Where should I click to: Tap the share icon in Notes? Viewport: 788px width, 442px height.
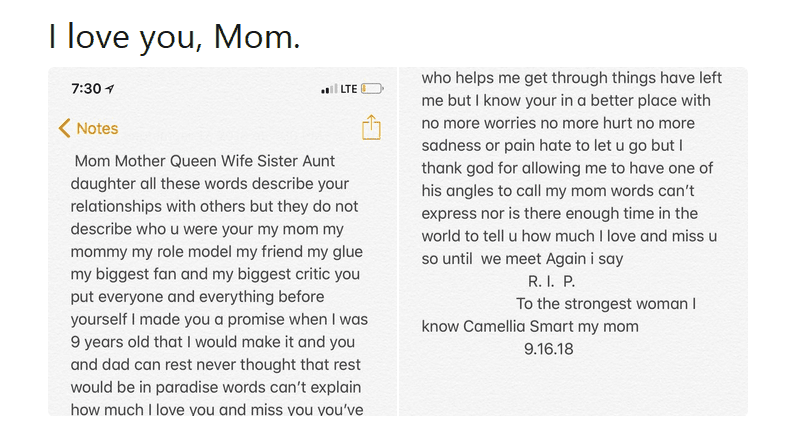pyautogui.click(x=371, y=128)
